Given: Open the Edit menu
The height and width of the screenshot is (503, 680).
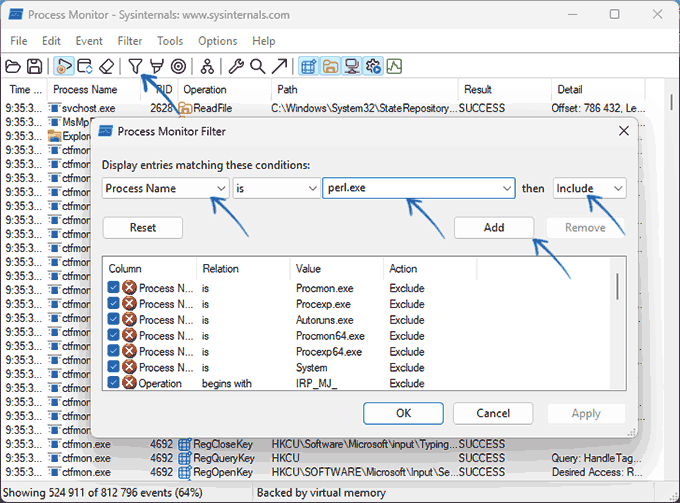Looking at the screenshot, I should [x=51, y=41].
